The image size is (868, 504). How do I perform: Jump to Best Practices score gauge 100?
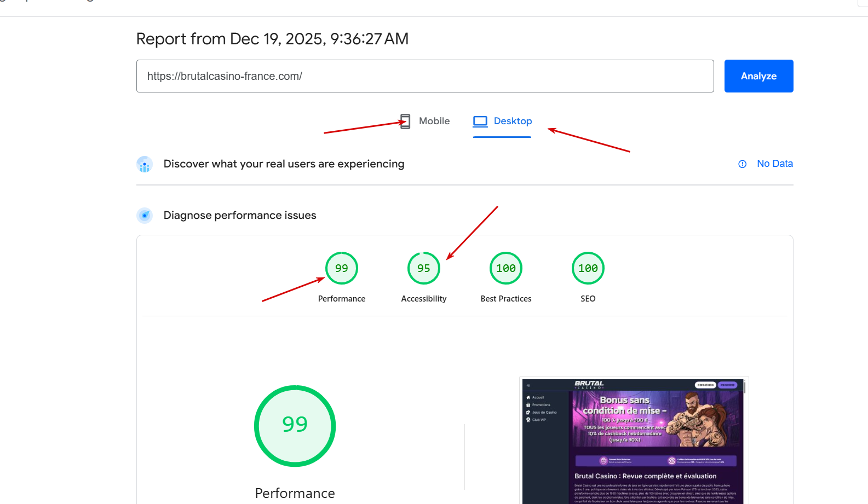click(506, 268)
